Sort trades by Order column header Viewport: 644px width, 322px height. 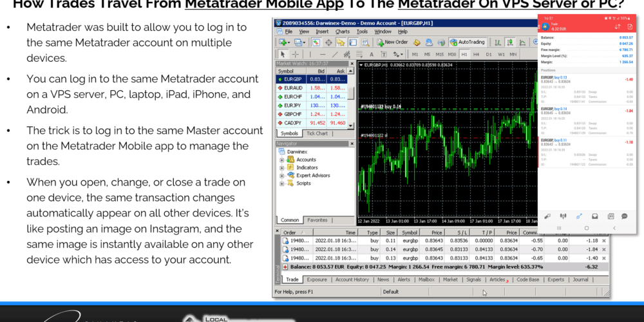pos(298,232)
